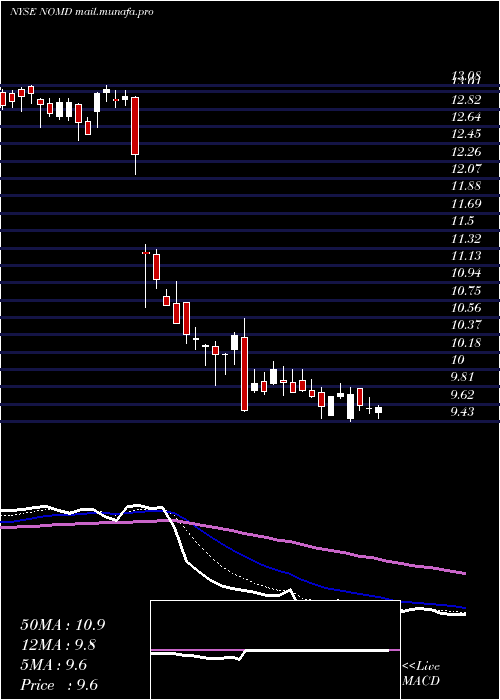Click the 11.88 price level label
The image size is (500, 700).
pyautogui.click(x=466, y=186)
